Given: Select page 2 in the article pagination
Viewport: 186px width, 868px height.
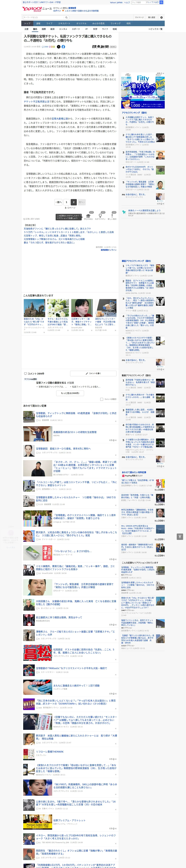Looking at the screenshot, I should (74, 202).
